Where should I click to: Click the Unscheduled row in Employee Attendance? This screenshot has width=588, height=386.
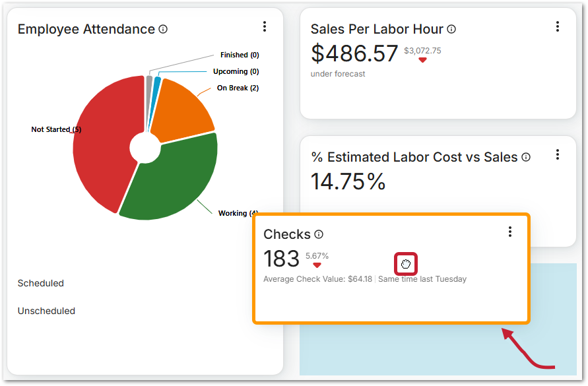(46, 311)
